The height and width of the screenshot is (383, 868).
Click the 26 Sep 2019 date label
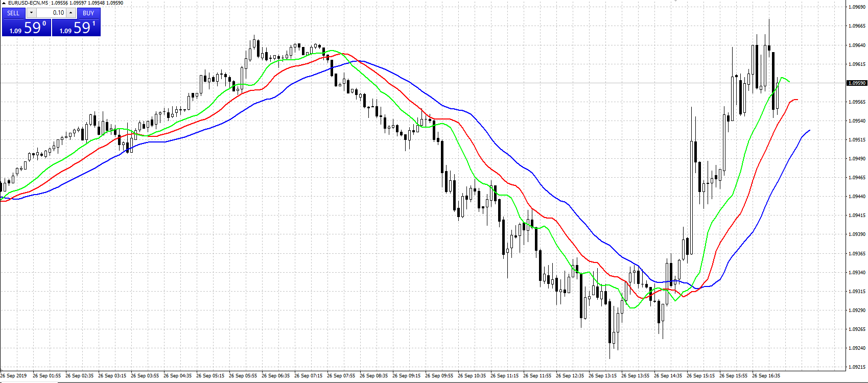point(14,376)
